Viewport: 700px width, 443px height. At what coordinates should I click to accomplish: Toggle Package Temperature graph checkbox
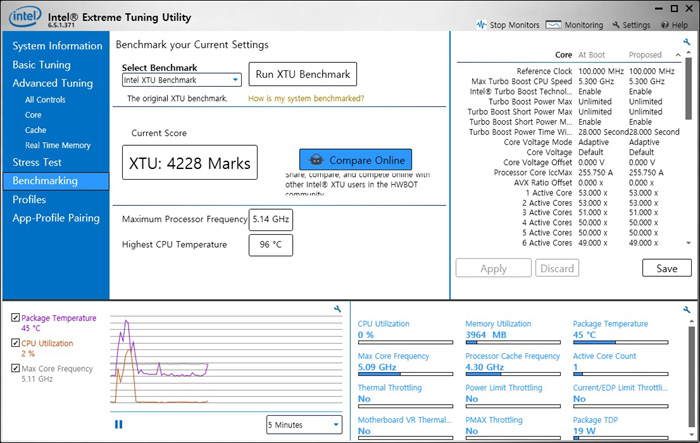[x=15, y=318]
